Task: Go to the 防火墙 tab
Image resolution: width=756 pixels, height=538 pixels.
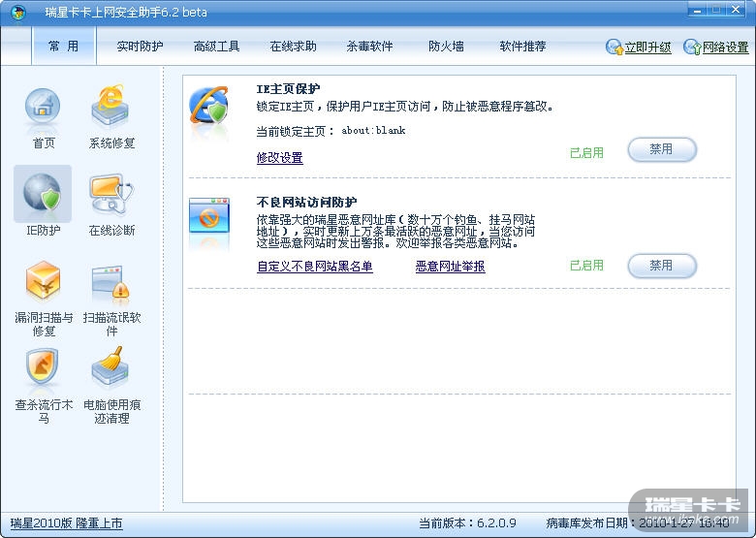Action: (447, 47)
